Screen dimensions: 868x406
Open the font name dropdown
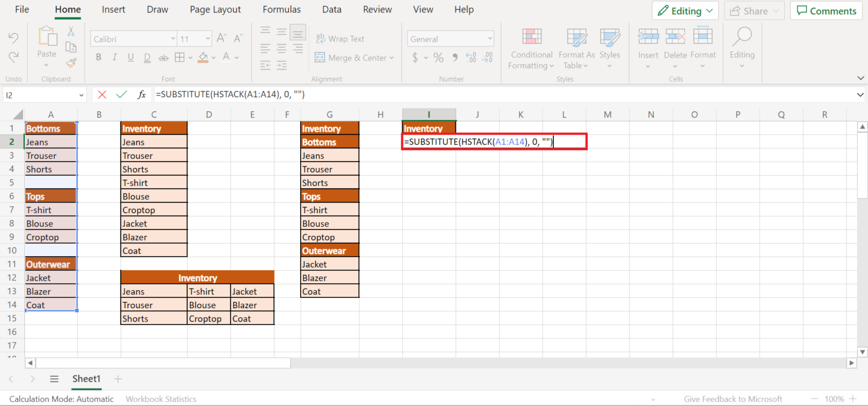pos(173,38)
